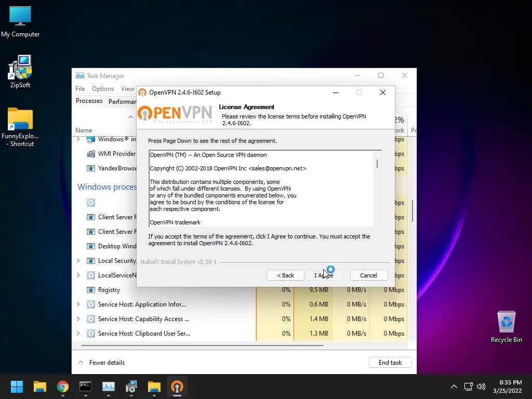The image size is (532, 399).
Task: Click the Windows processes group heading
Action: point(107,187)
